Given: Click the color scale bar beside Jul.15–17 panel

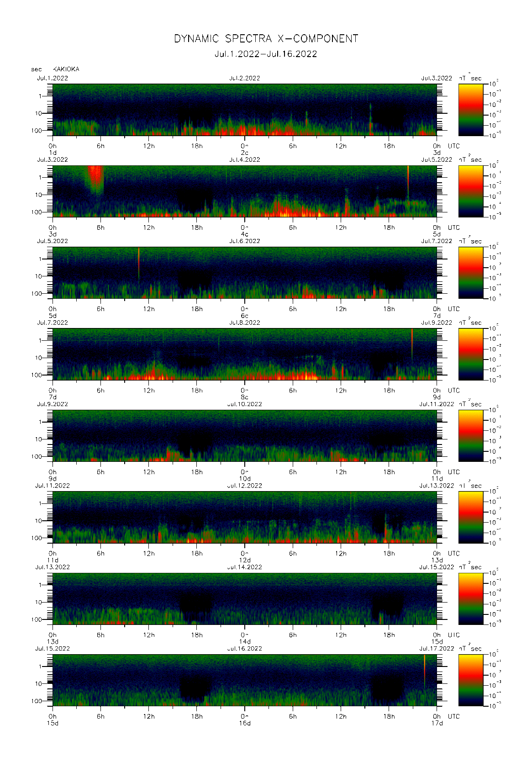Looking at the screenshot, I should [471, 680].
